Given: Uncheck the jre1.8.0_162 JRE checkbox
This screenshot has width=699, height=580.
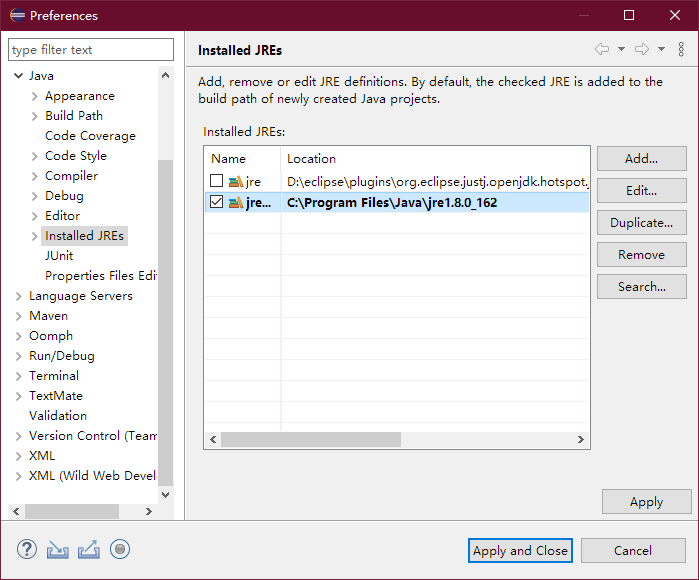Looking at the screenshot, I should [217, 202].
